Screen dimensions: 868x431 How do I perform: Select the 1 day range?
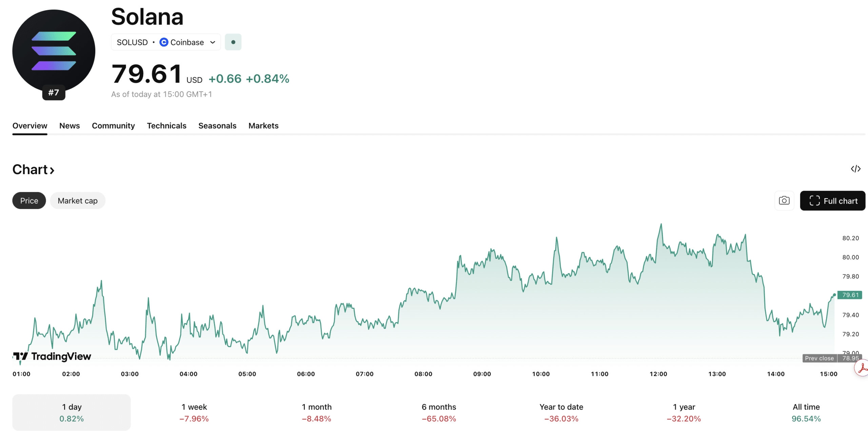click(x=72, y=412)
